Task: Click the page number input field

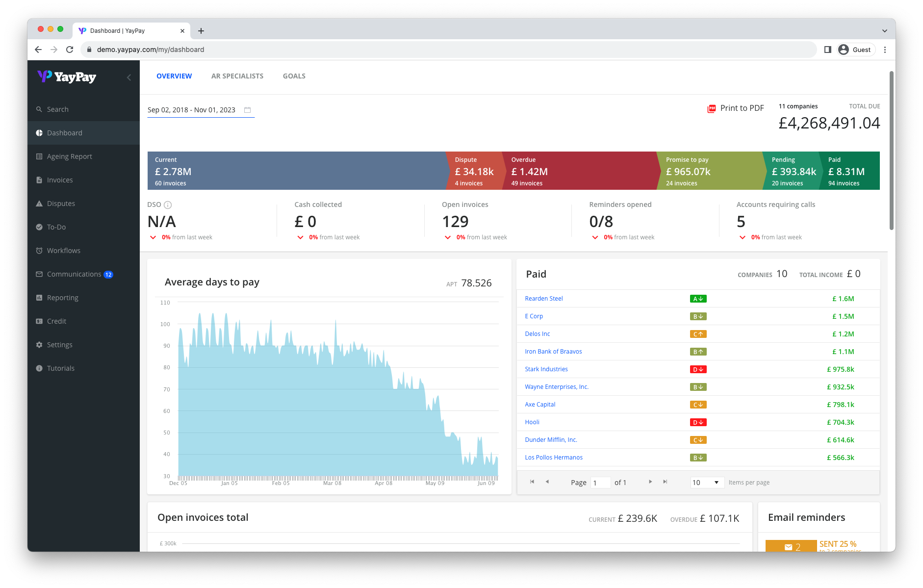Action: click(600, 483)
